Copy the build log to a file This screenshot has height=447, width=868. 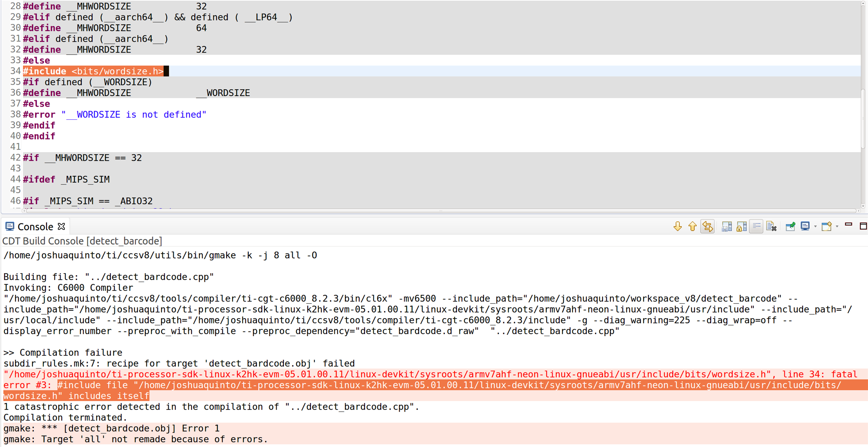726,226
